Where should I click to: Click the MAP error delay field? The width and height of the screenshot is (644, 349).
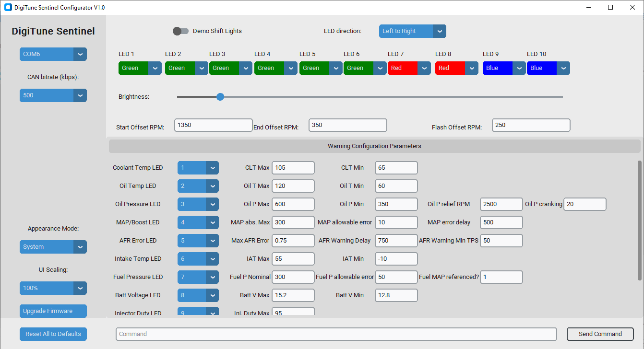coord(501,222)
